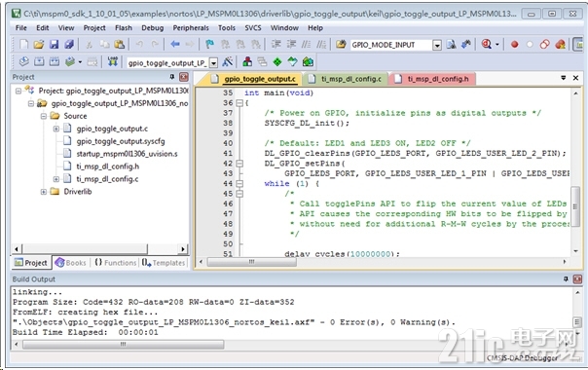Unindent selected lines icon
This screenshot has height=370, width=588.
[x=291, y=44]
